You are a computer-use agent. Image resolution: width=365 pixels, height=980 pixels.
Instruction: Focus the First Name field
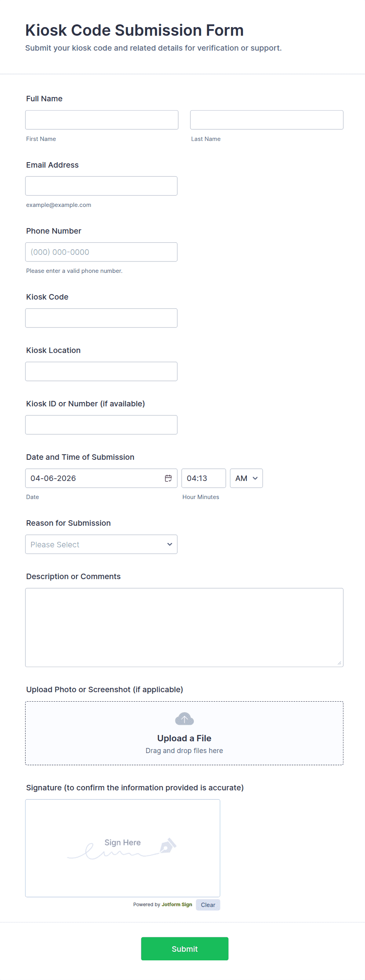102,120
